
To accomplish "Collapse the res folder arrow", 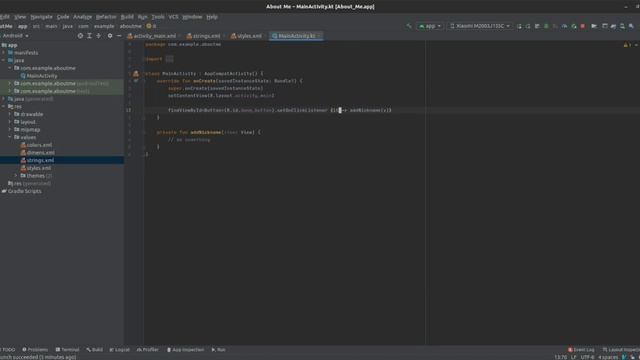I will pos(4,107).
